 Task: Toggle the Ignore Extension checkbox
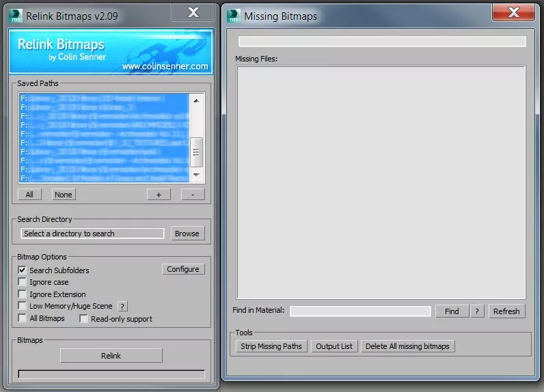click(x=22, y=294)
